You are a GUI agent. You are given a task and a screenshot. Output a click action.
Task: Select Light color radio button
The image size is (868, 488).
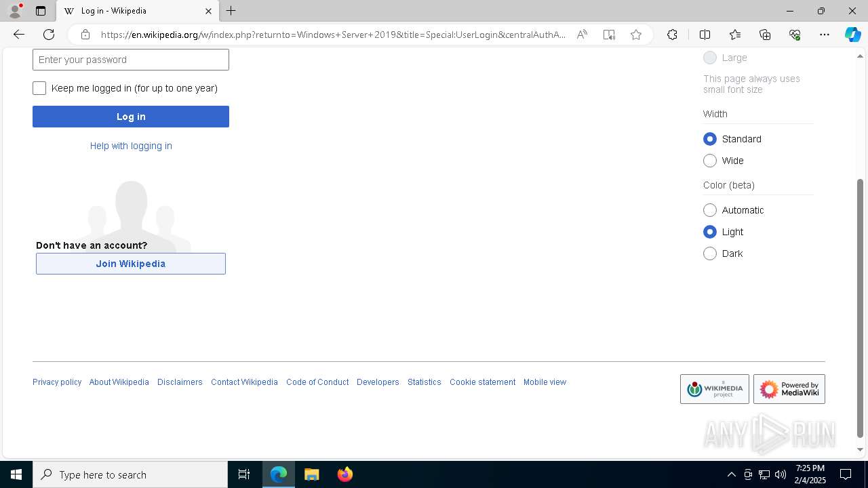click(710, 232)
